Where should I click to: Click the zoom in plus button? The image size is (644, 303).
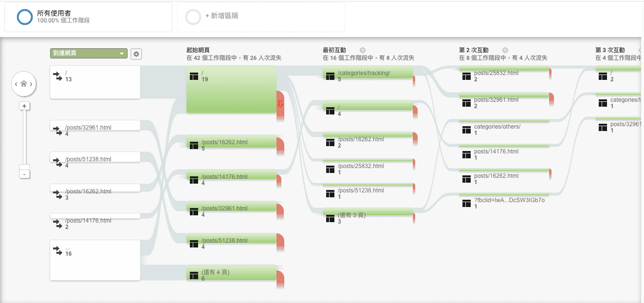point(24,106)
